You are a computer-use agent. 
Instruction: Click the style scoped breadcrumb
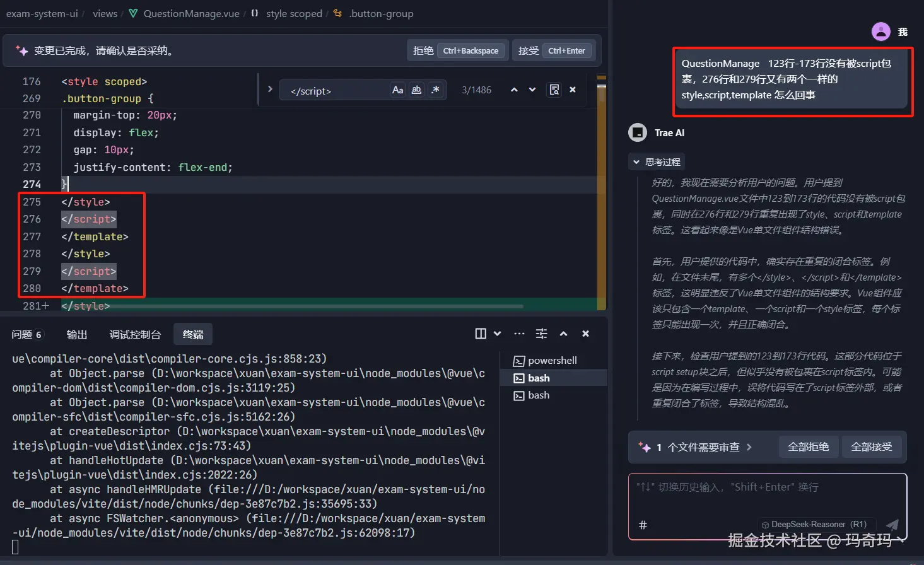point(294,13)
